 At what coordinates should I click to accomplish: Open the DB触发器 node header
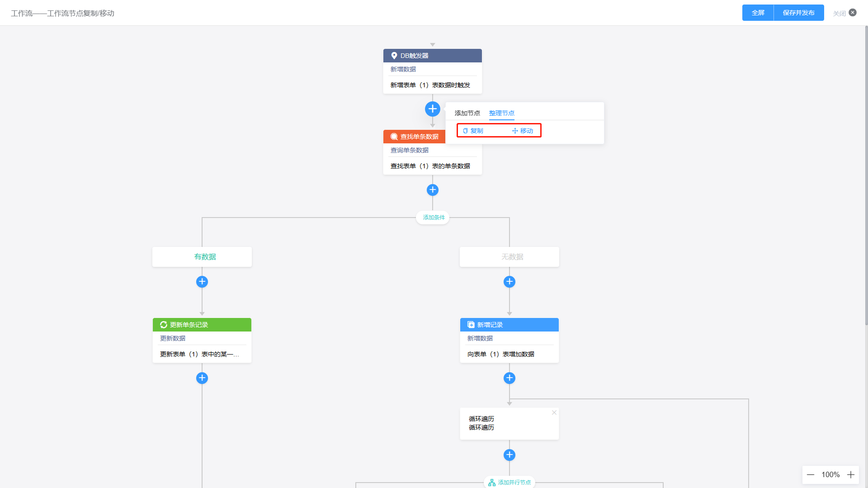433,56
